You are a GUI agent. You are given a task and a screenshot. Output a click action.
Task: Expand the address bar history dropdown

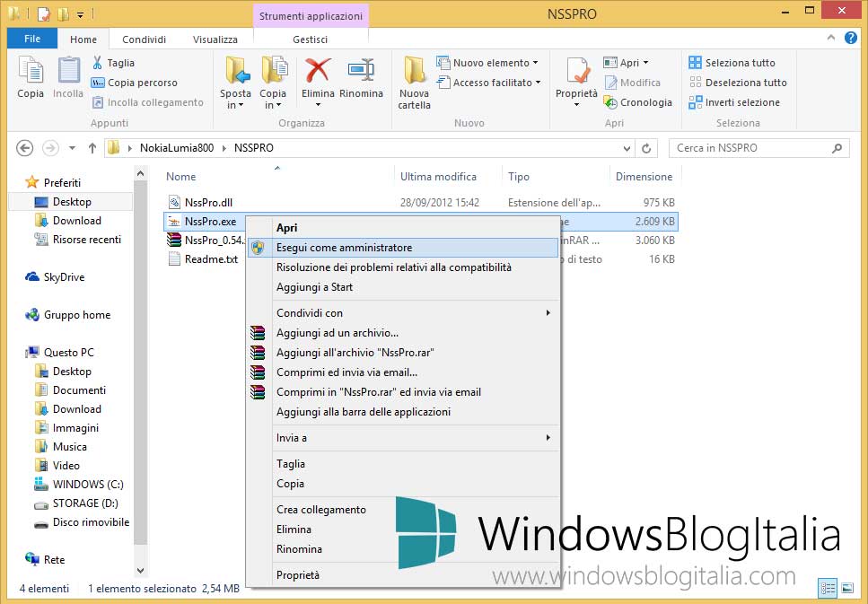point(627,148)
